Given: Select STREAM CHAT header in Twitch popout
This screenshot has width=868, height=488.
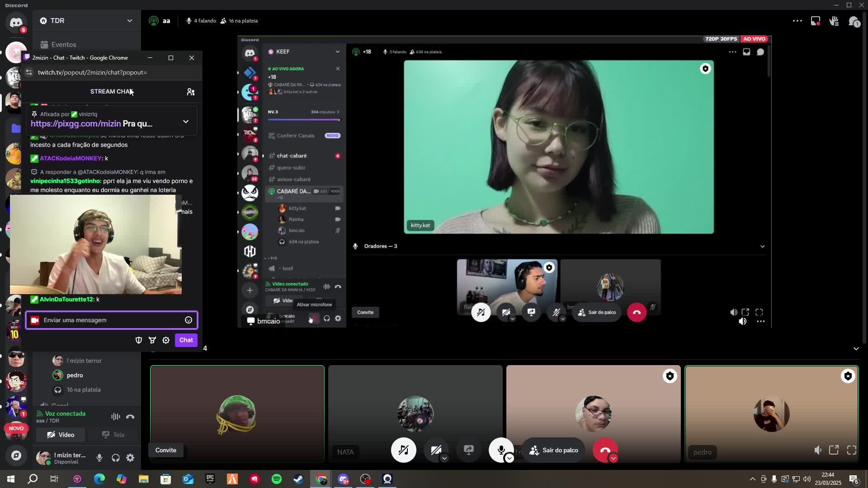Looking at the screenshot, I should (x=111, y=91).
